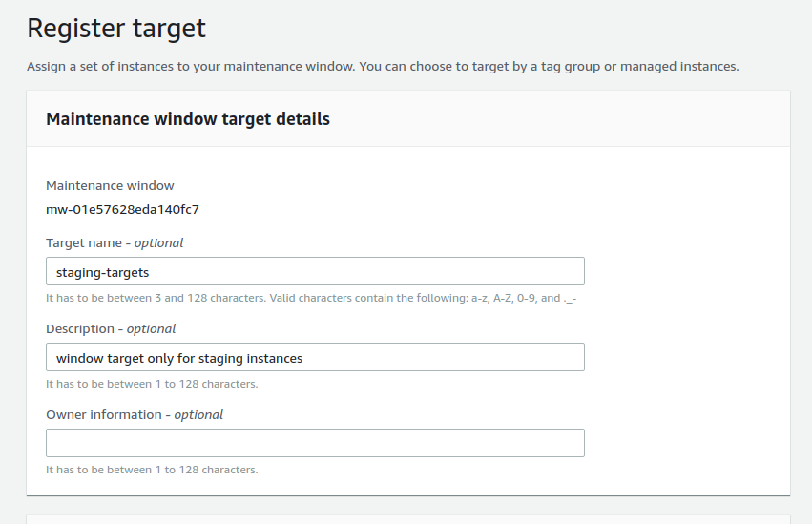
Task: Click "Maintenance window target details" panel title
Action: click(188, 119)
